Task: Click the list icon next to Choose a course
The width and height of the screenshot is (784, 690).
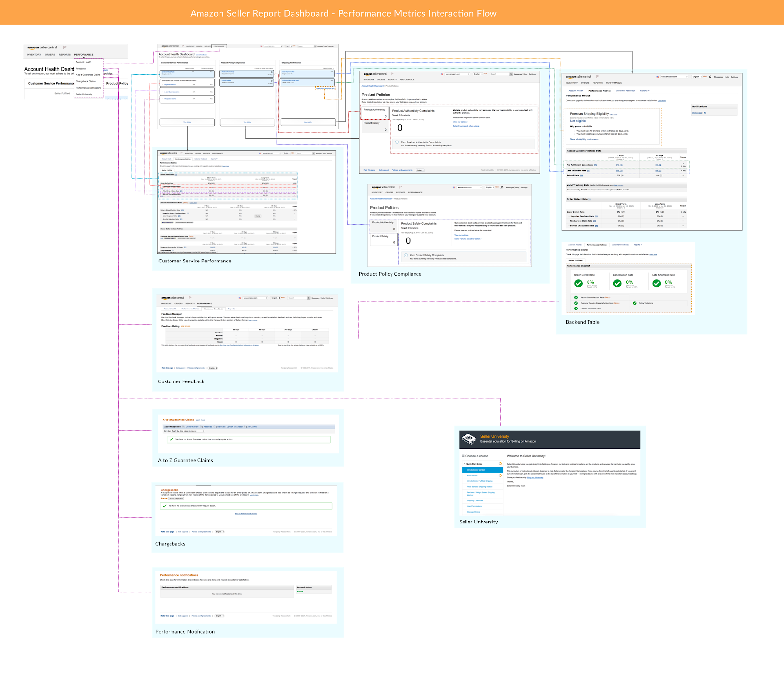Action: click(463, 456)
